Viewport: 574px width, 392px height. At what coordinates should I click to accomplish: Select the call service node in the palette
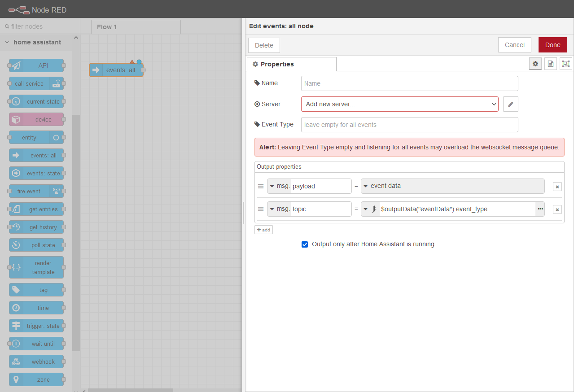point(36,83)
